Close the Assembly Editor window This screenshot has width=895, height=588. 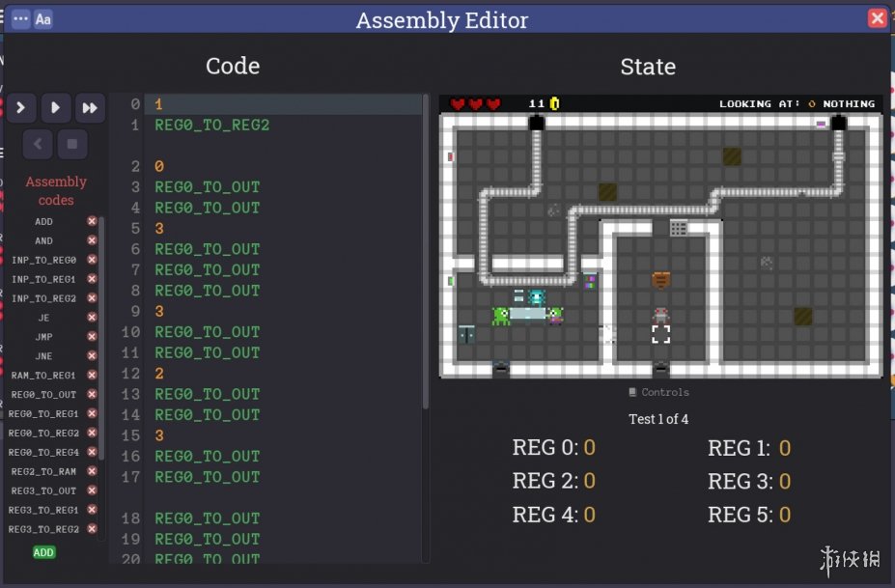(877, 18)
